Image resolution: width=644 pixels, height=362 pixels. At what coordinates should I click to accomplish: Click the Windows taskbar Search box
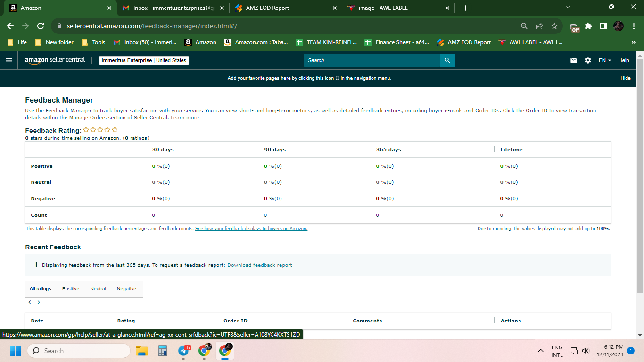point(79,351)
